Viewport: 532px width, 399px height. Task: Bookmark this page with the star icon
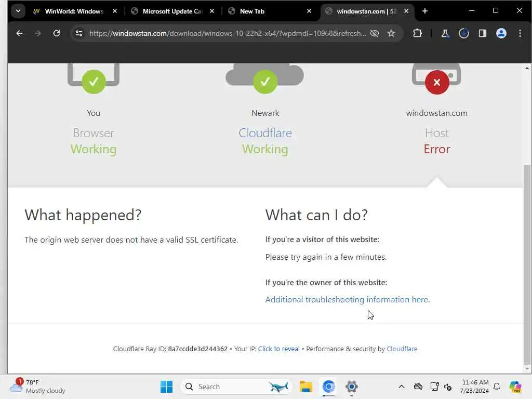click(391, 33)
